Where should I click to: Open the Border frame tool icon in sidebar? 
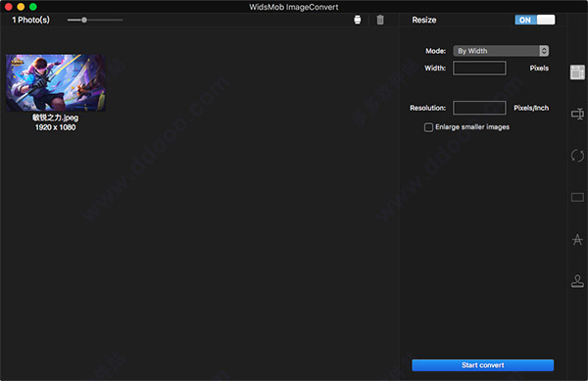click(x=577, y=197)
